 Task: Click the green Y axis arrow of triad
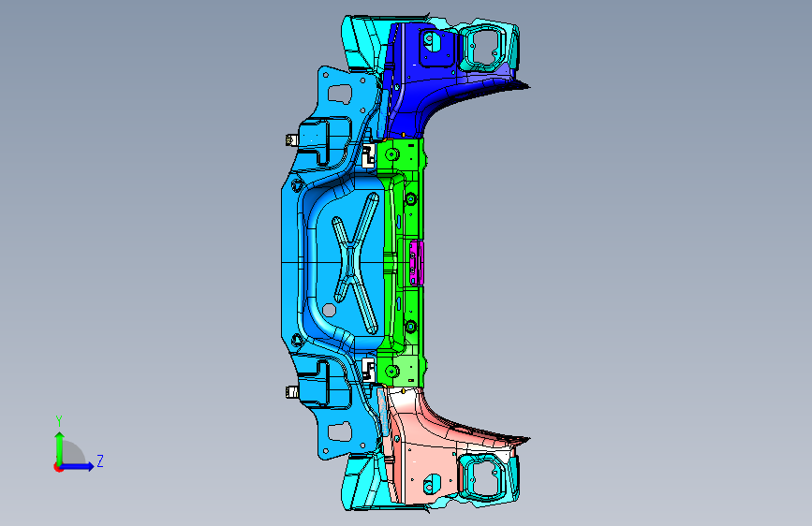60,447
